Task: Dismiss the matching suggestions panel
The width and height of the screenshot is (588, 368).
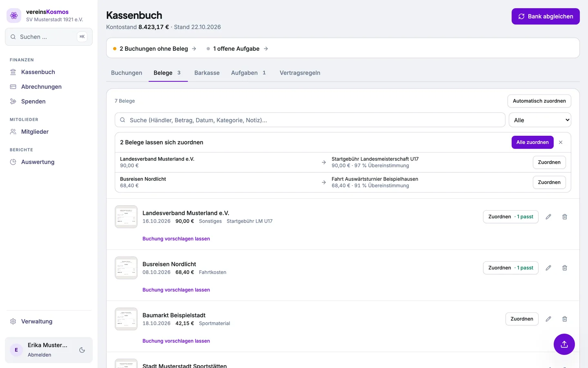Action: [x=561, y=142]
